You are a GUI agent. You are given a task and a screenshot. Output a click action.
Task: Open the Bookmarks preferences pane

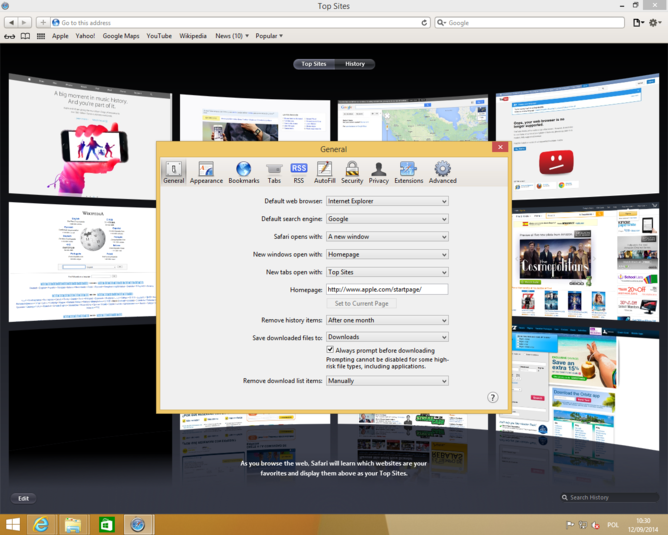pyautogui.click(x=244, y=173)
